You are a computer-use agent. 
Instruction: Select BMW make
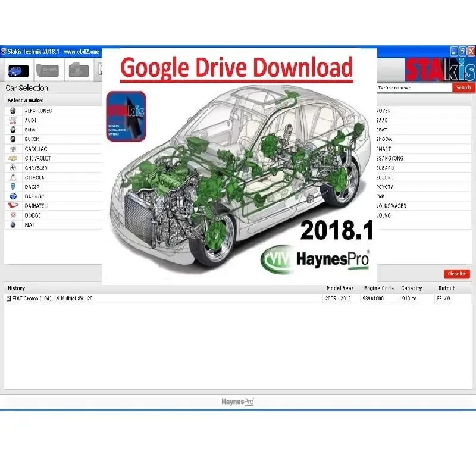click(30, 130)
